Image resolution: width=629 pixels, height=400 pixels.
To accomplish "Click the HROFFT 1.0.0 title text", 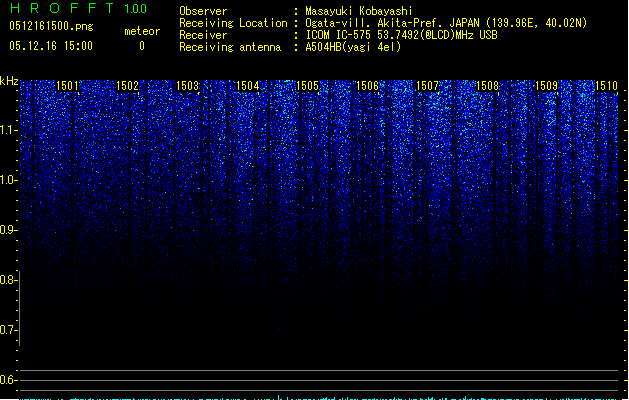I will (78, 8).
